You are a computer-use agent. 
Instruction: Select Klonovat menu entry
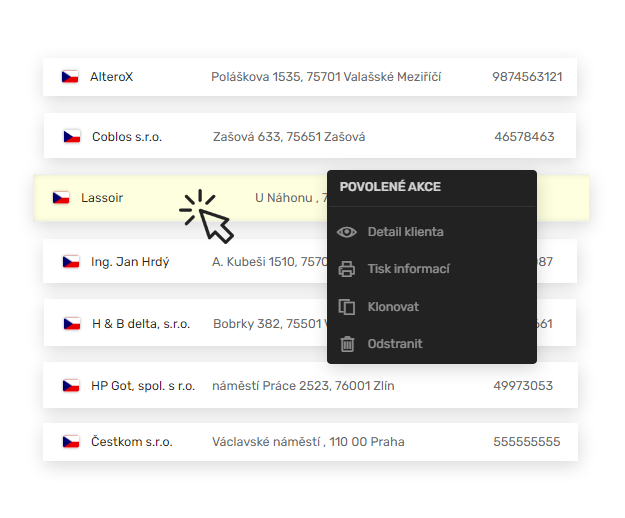pyautogui.click(x=393, y=307)
